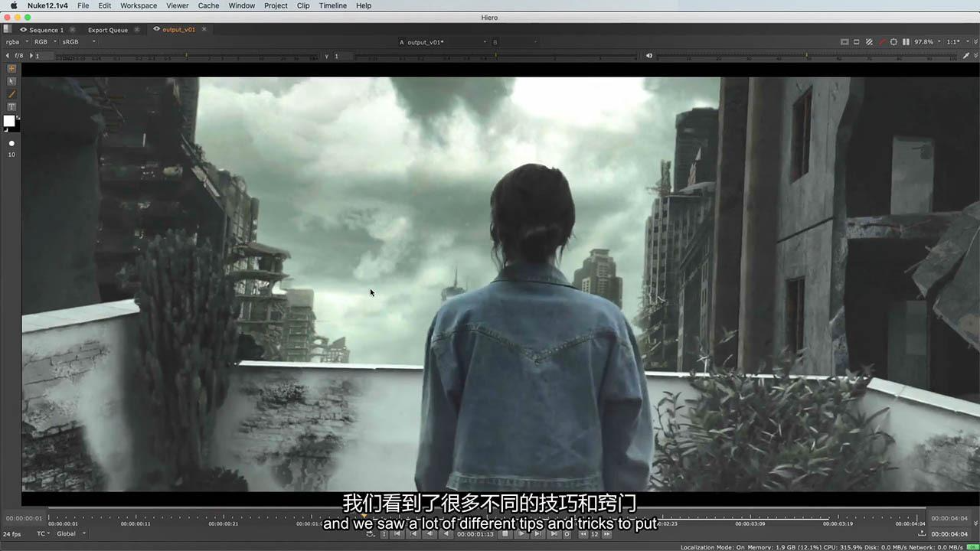Open the Workspace menu
This screenshot has height=551, width=980.
pos(139,5)
